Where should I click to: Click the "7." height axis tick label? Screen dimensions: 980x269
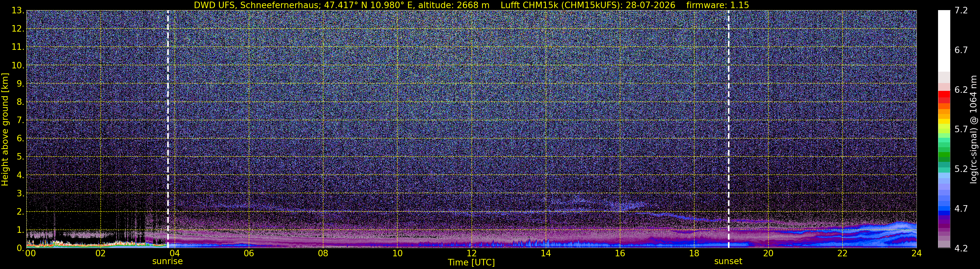point(20,120)
